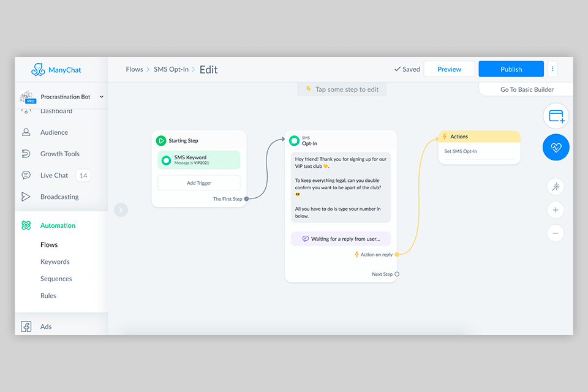Screen dimensions: 588x392
Task: Click the Broadcasting paper plane icon
Action: tap(26, 197)
